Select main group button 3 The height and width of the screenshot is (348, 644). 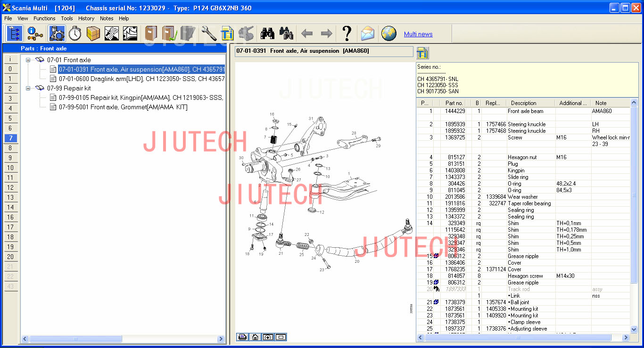coord(10,98)
